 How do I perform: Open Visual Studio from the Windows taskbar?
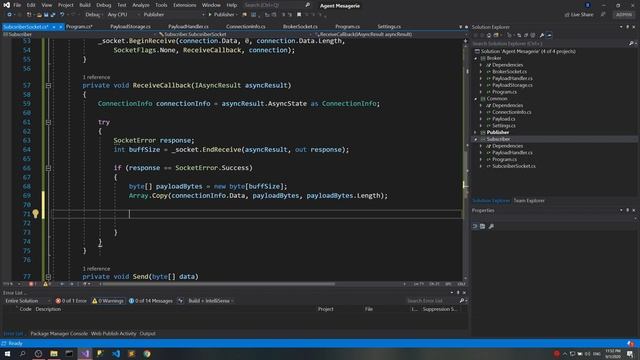point(84,353)
